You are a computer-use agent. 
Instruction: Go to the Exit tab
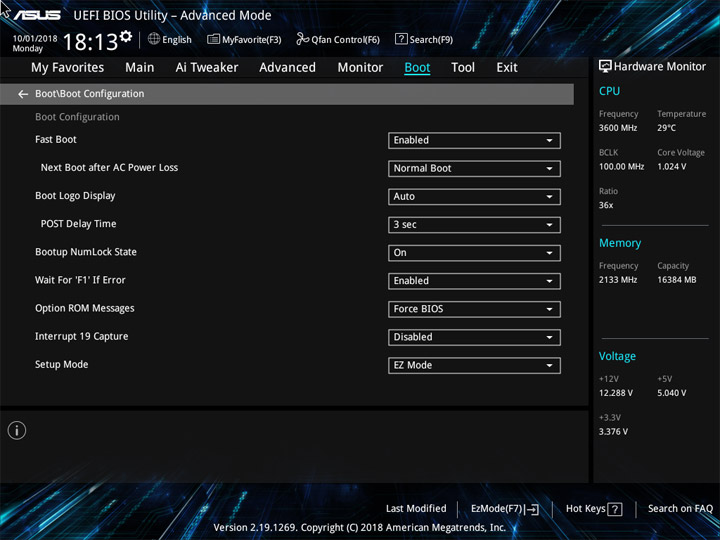(x=507, y=68)
